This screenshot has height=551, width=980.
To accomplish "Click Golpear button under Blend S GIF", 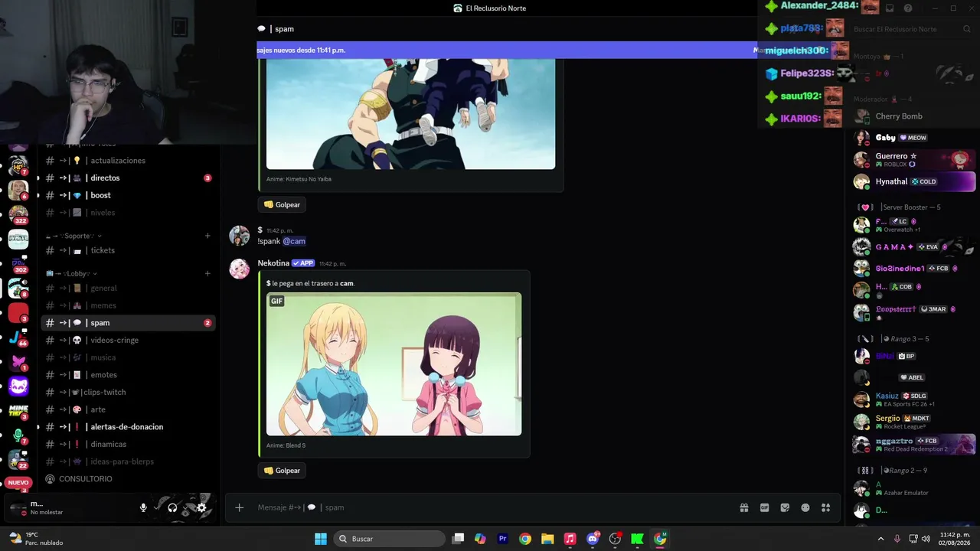I will pos(282,471).
